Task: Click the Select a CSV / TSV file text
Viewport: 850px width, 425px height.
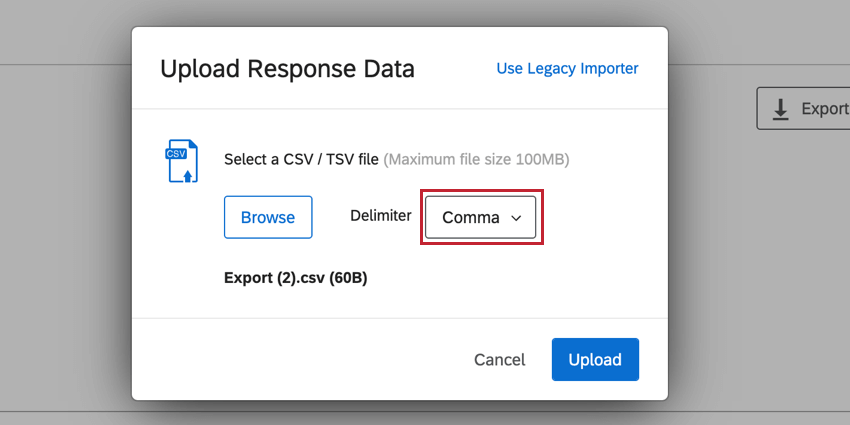Action: click(x=301, y=160)
